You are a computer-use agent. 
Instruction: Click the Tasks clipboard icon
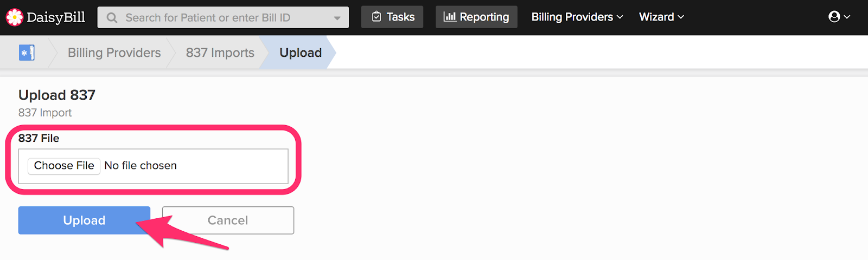(x=376, y=17)
